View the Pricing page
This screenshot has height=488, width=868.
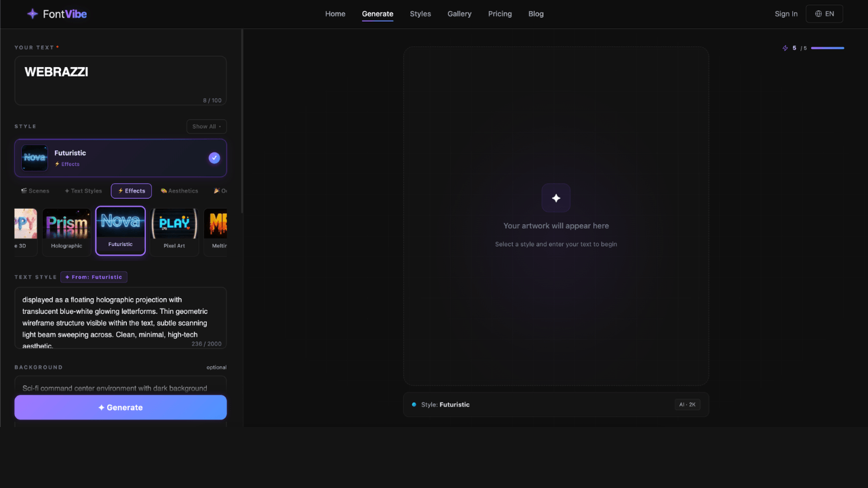tap(500, 14)
